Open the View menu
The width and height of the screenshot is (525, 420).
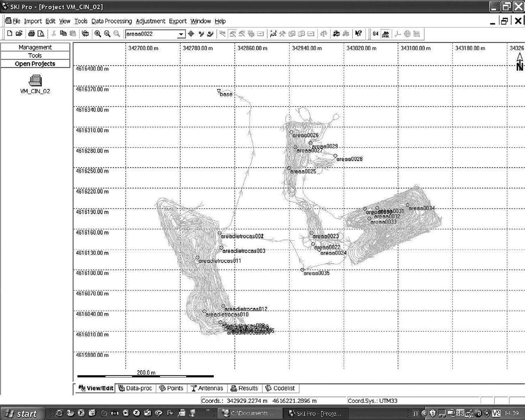tap(64, 21)
